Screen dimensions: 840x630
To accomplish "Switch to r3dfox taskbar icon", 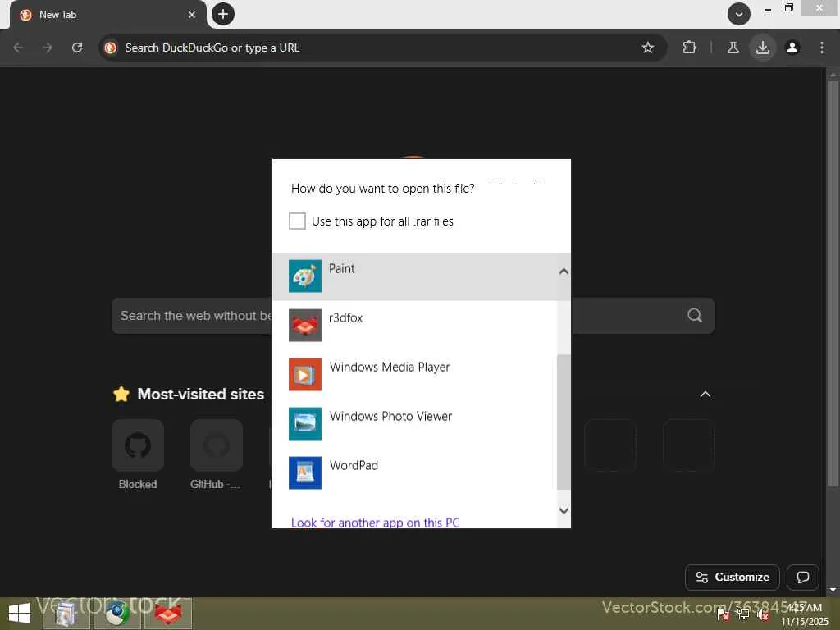I will [168, 614].
